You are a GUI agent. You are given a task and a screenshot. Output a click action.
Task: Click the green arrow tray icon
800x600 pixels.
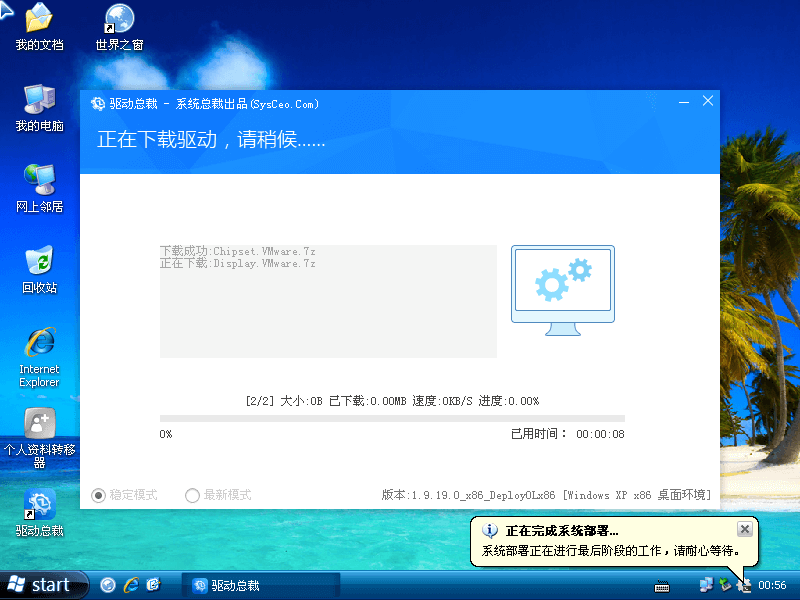725,585
